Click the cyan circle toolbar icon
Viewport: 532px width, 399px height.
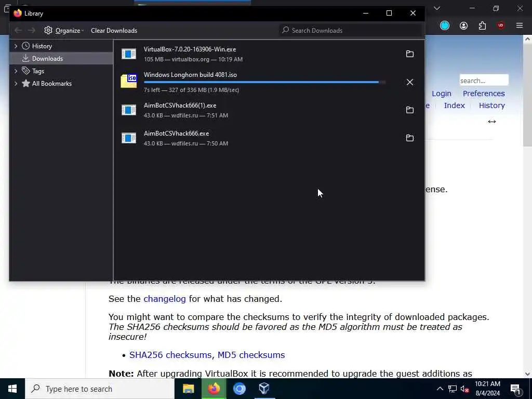click(445, 25)
